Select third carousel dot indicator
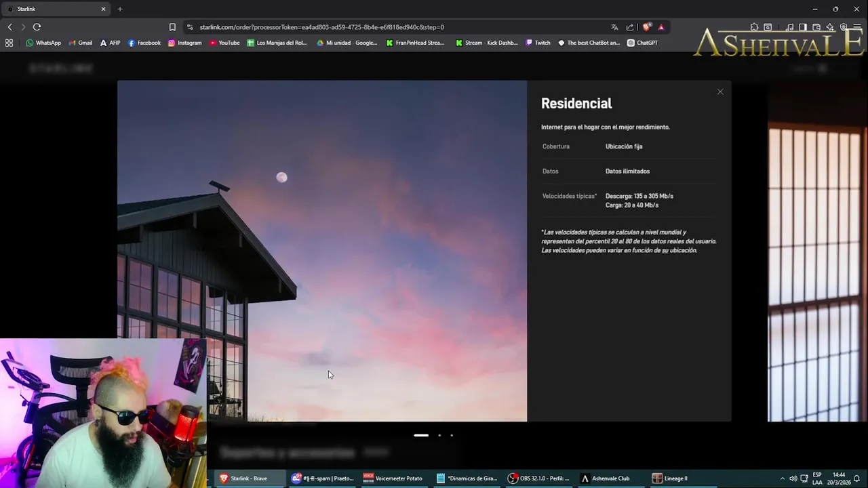Image resolution: width=868 pixels, height=488 pixels. coord(452,435)
